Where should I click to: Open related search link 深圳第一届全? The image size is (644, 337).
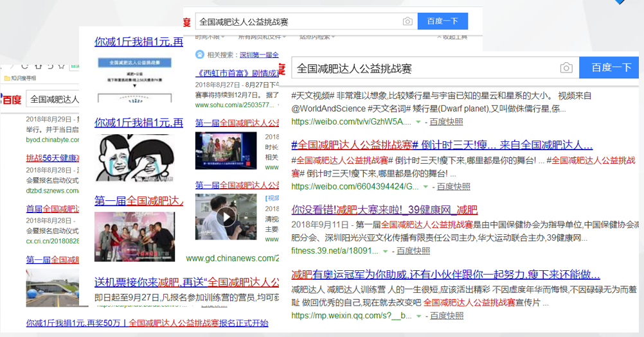(x=259, y=55)
